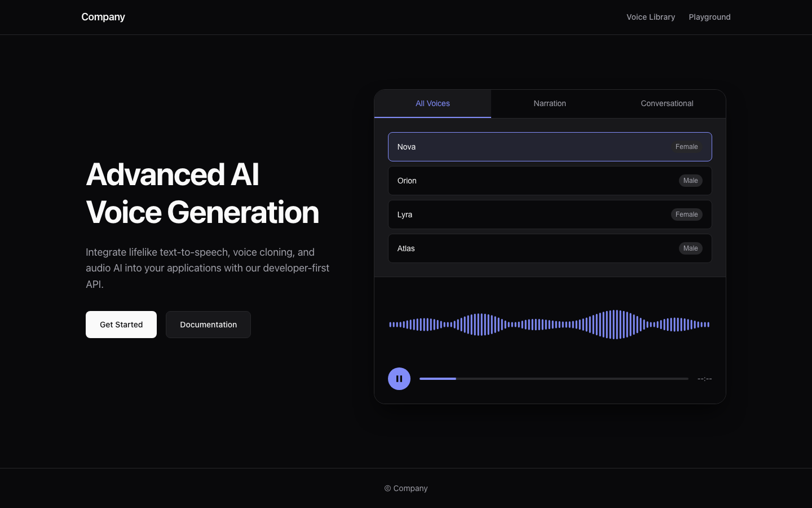
Task: Pick the Atlas voice
Action: point(550,248)
